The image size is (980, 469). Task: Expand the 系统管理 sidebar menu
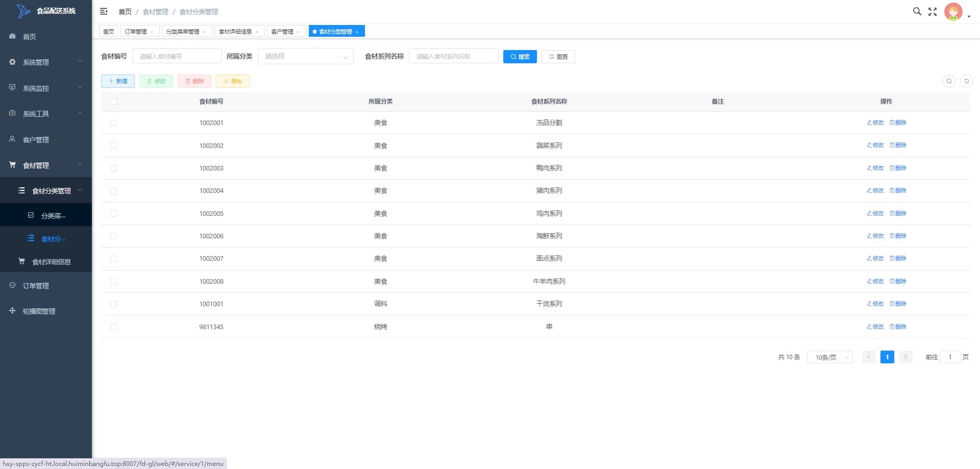46,62
